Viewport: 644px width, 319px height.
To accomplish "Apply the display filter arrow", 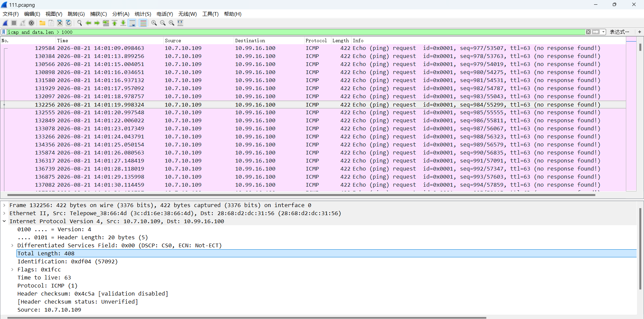I will coord(596,32).
